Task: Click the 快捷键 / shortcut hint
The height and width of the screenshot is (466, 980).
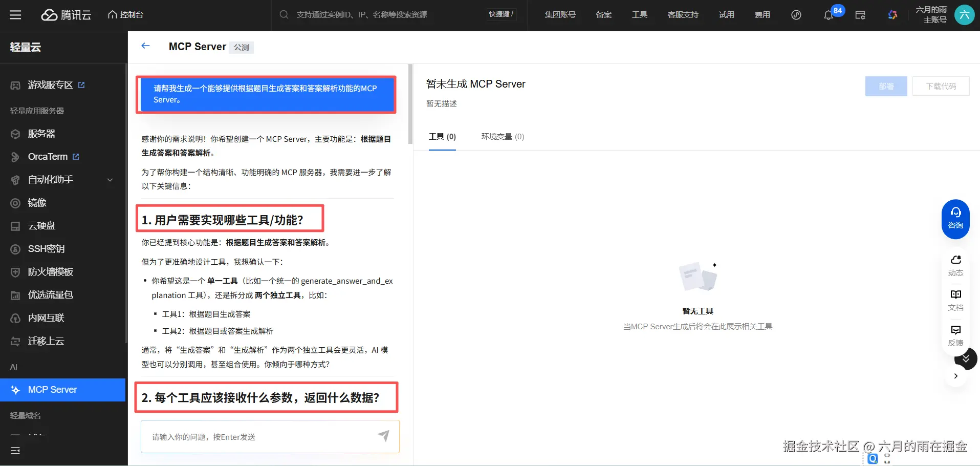Action: (500, 14)
